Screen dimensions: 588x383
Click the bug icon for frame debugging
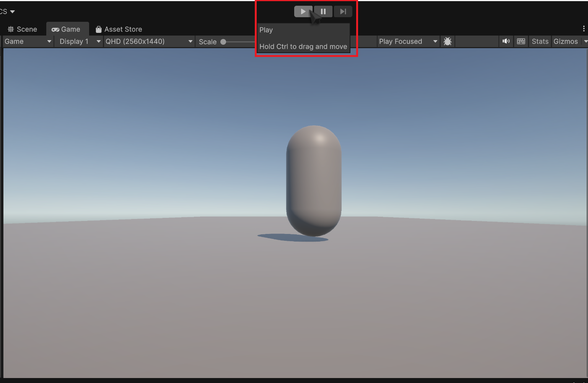coord(447,41)
